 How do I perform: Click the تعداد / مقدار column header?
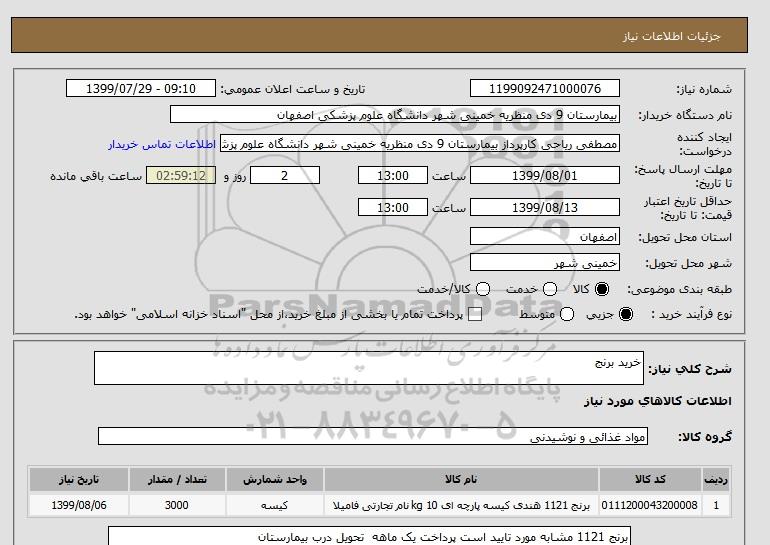177,480
